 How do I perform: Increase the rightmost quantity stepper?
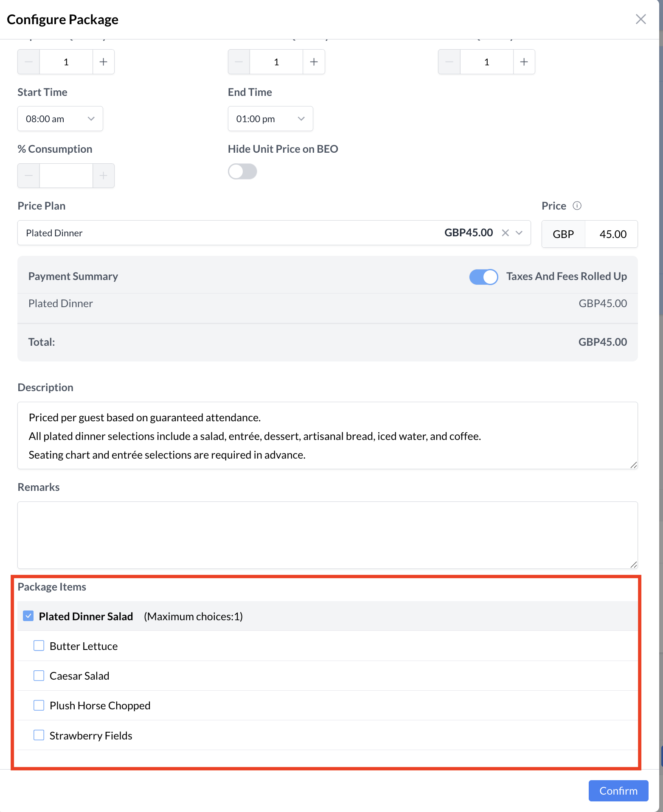[x=524, y=62]
